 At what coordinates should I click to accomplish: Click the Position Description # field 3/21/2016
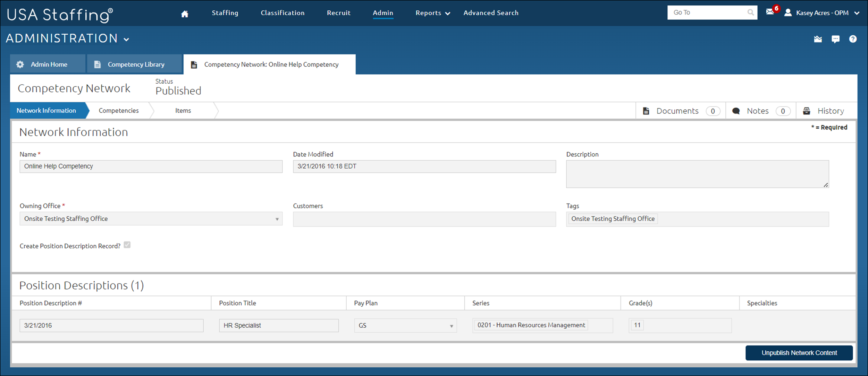[111, 326]
